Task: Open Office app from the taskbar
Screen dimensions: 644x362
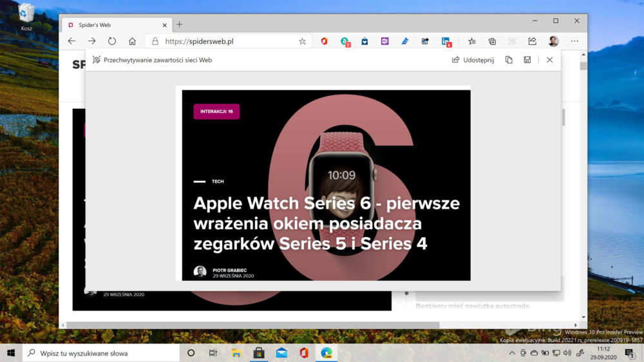Action: [304, 353]
